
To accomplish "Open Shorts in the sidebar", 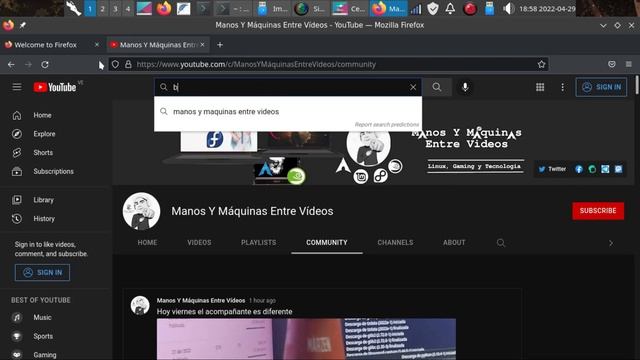I will (56, 153).
